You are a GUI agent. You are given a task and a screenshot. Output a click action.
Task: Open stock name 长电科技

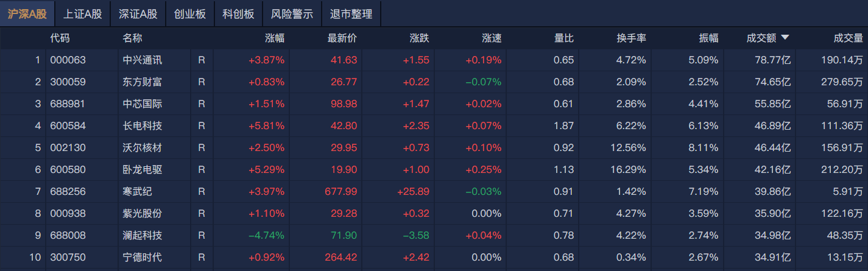[x=143, y=126]
